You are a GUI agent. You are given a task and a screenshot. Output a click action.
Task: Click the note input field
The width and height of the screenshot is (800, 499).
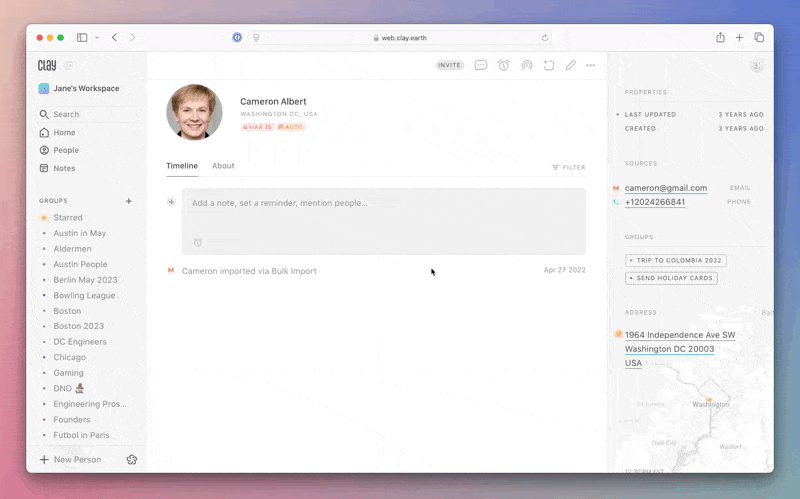(384, 203)
